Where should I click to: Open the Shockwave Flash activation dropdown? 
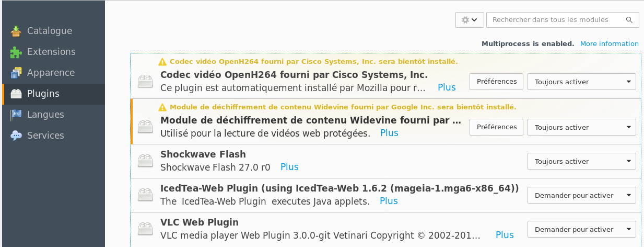click(582, 161)
